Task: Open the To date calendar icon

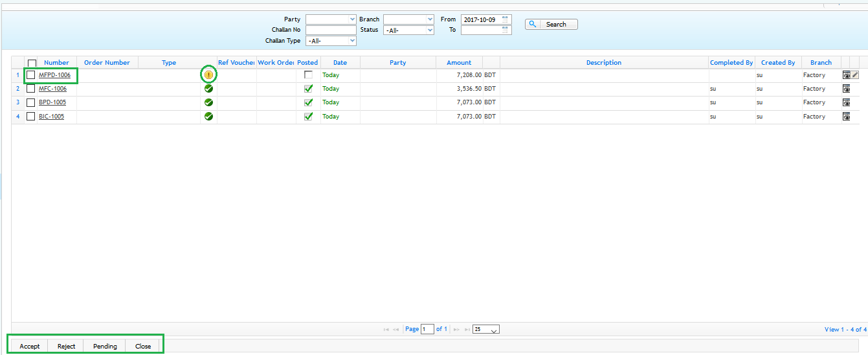Action: 506,30
